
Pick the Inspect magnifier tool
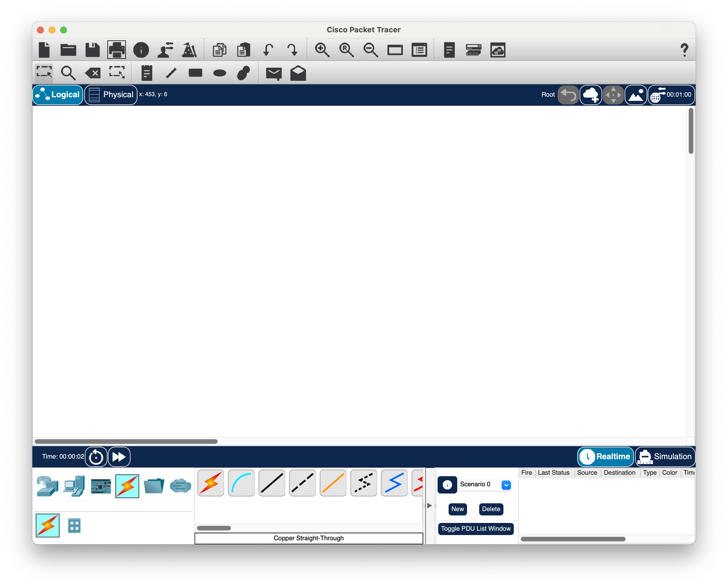tap(68, 72)
